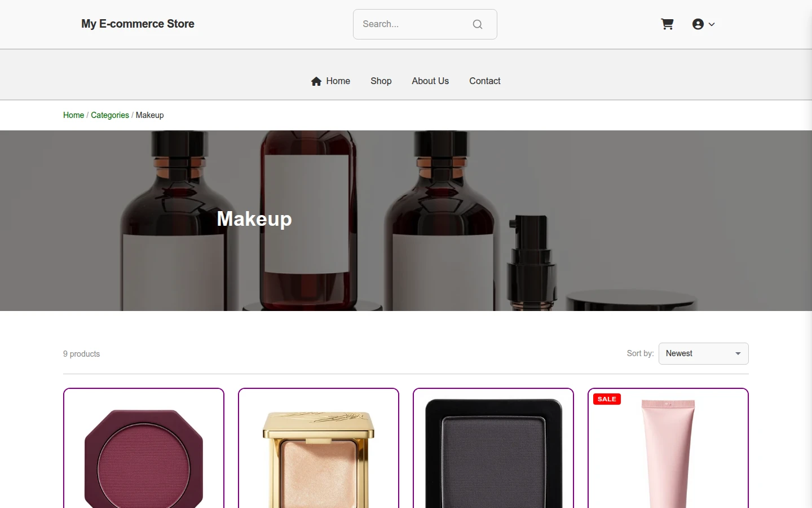Click the "9 products" count text
The image size is (812, 508).
point(81,354)
